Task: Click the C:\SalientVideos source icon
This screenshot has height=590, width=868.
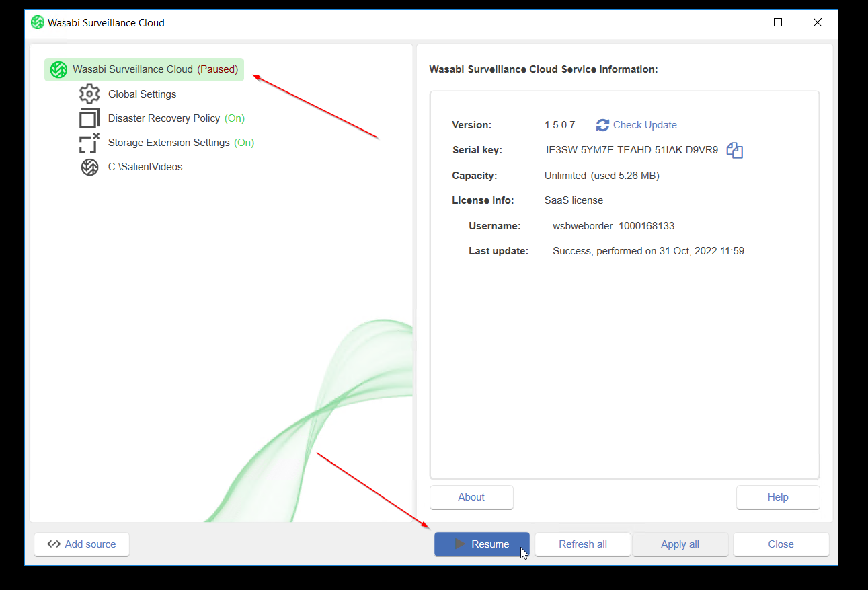Action: (x=89, y=167)
